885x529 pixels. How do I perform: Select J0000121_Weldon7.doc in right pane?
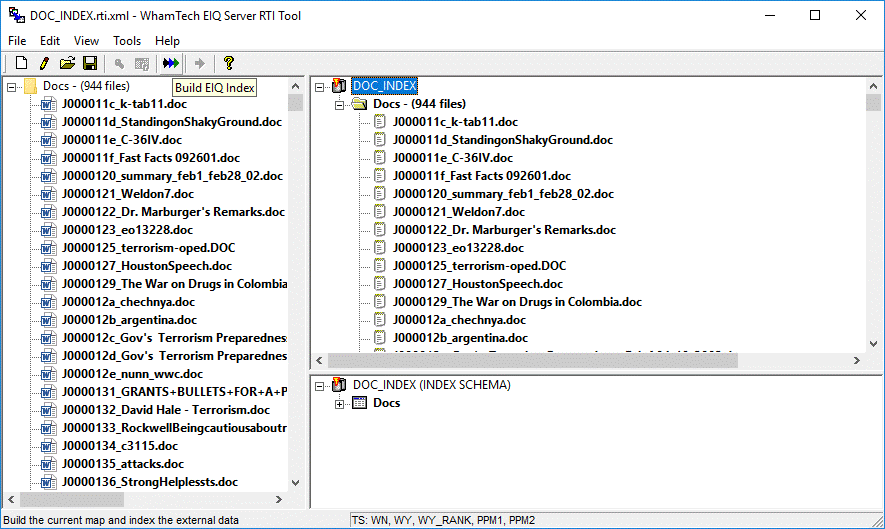coord(459,212)
